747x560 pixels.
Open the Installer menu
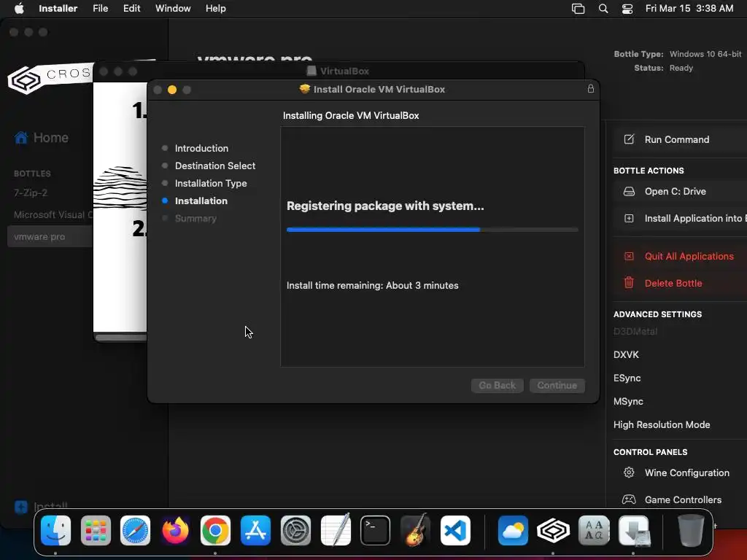(58, 9)
